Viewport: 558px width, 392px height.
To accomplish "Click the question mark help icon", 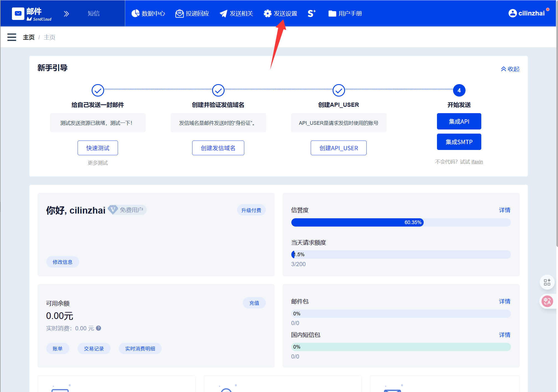I will [x=99, y=328].
